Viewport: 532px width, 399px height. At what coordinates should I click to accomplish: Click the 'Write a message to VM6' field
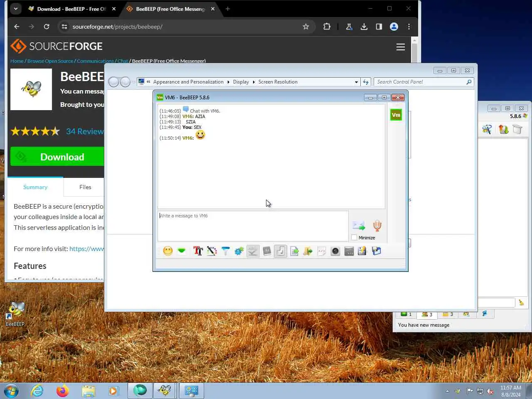coord(253,226)
